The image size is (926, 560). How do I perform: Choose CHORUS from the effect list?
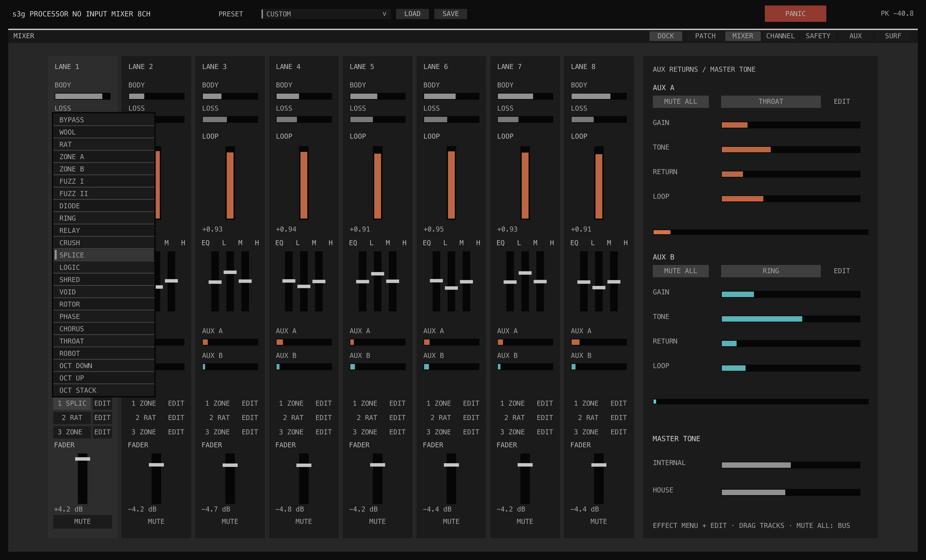coord(104,329)
